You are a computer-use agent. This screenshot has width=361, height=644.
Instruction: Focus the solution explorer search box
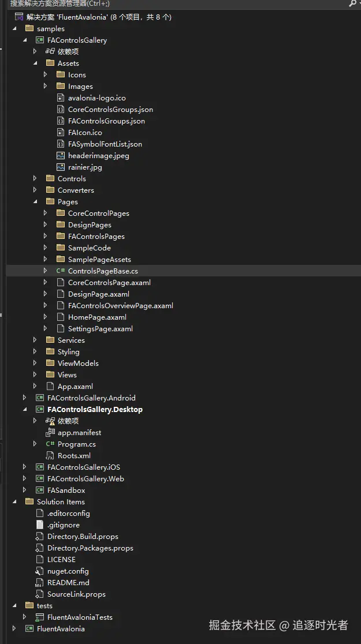(x=177, y=3)
